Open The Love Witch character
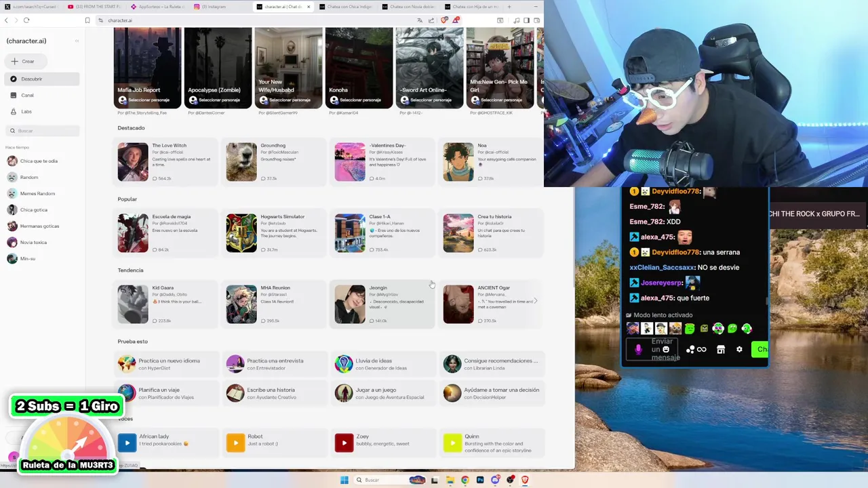 coord(166,161)
